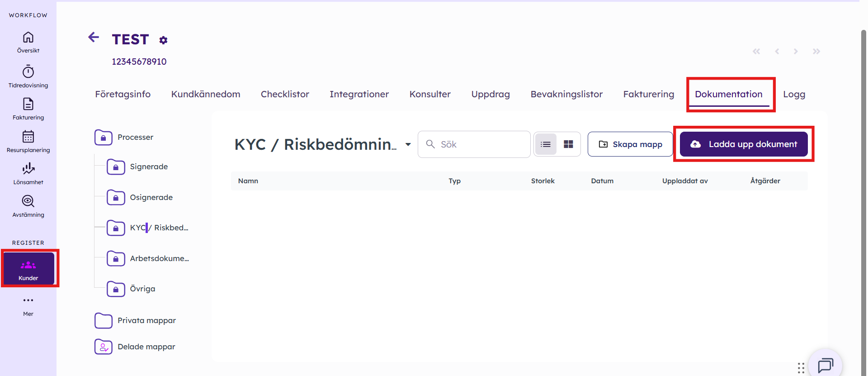
Task: Go to next customer chevron
Action: point(796,51)
